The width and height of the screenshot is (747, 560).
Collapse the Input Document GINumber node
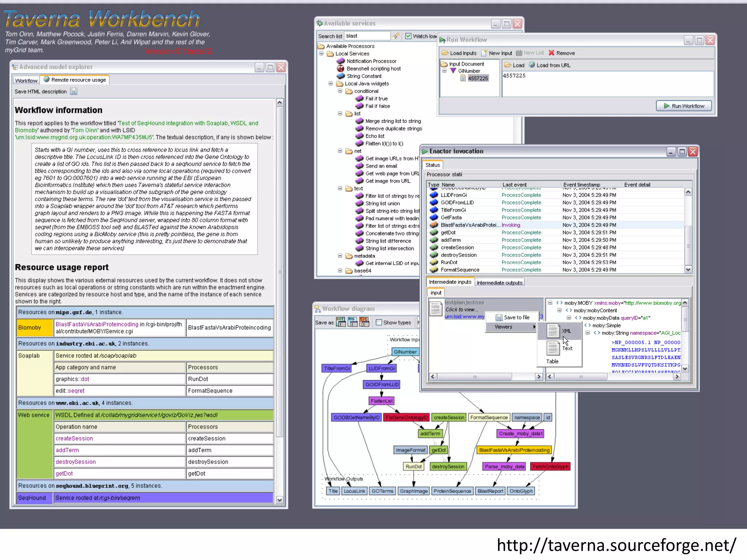pyautogui.click(x=444, y=71)
